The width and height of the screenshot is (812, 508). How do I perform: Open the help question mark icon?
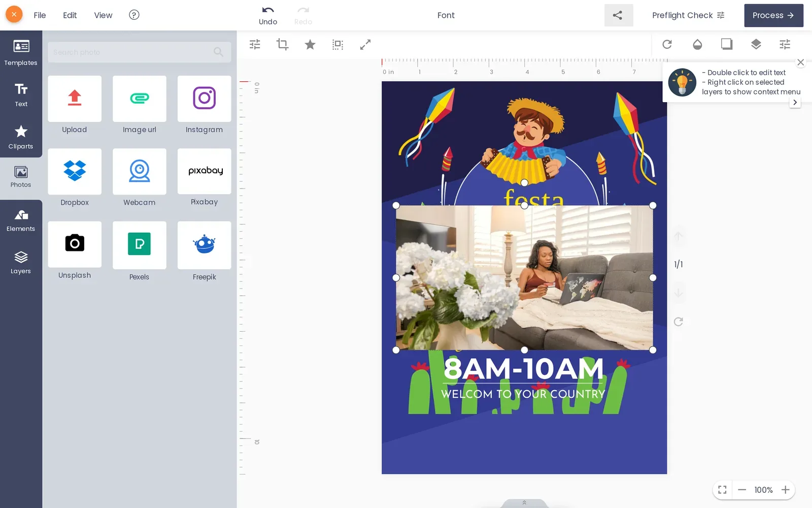click(x=134, y=15)
